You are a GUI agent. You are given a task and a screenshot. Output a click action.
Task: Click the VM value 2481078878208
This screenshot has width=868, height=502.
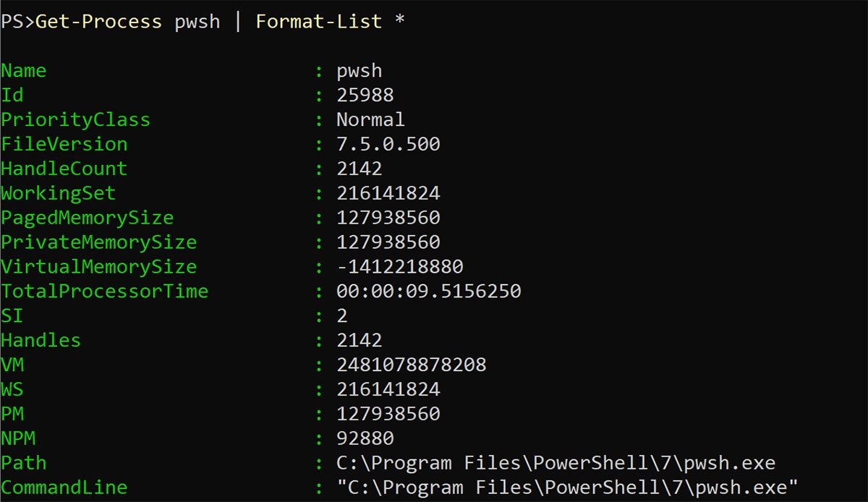(411, 365)
